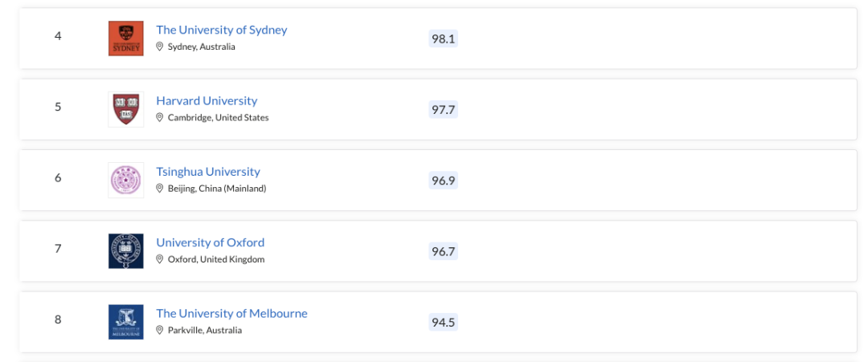Open The University of Sydney link

[x=222, y=30]
